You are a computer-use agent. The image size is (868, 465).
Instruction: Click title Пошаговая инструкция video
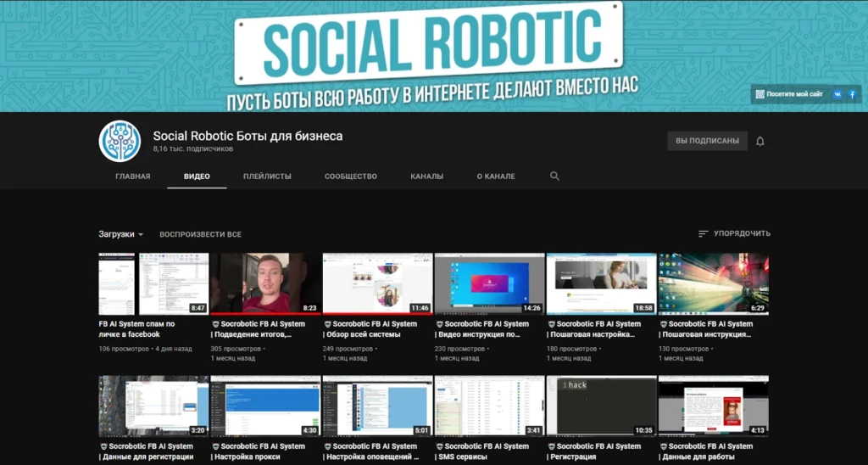pos(706,329)
